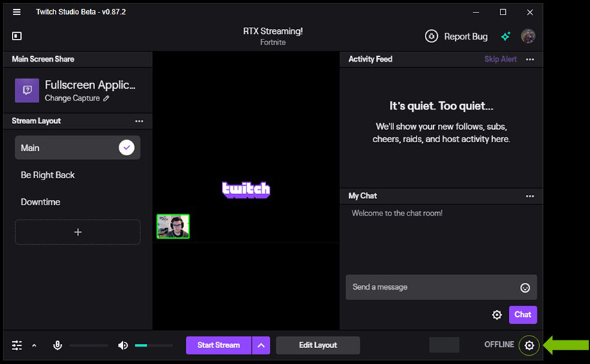Expand options arrow beside Start Stream
Screen dimensions: 590x364
tap(261, 345)
